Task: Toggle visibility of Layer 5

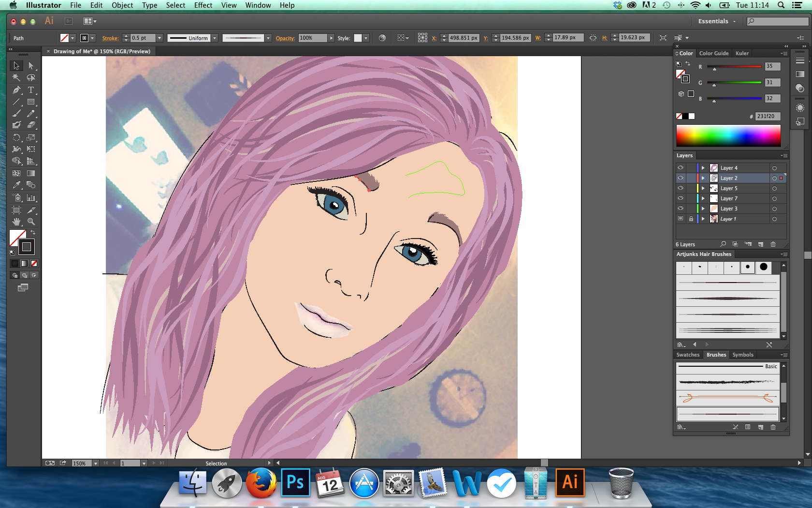Action: click(681, 188)
